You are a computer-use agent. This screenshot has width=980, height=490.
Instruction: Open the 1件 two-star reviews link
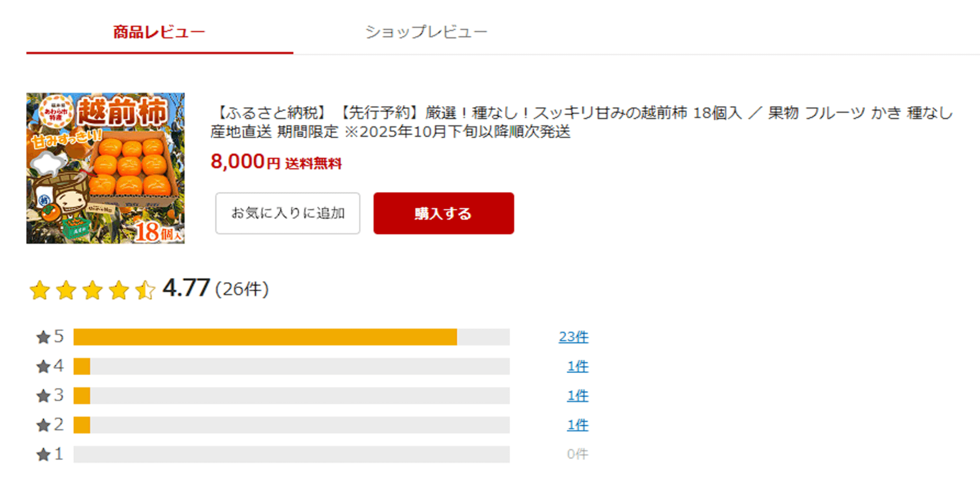[577, 425]
